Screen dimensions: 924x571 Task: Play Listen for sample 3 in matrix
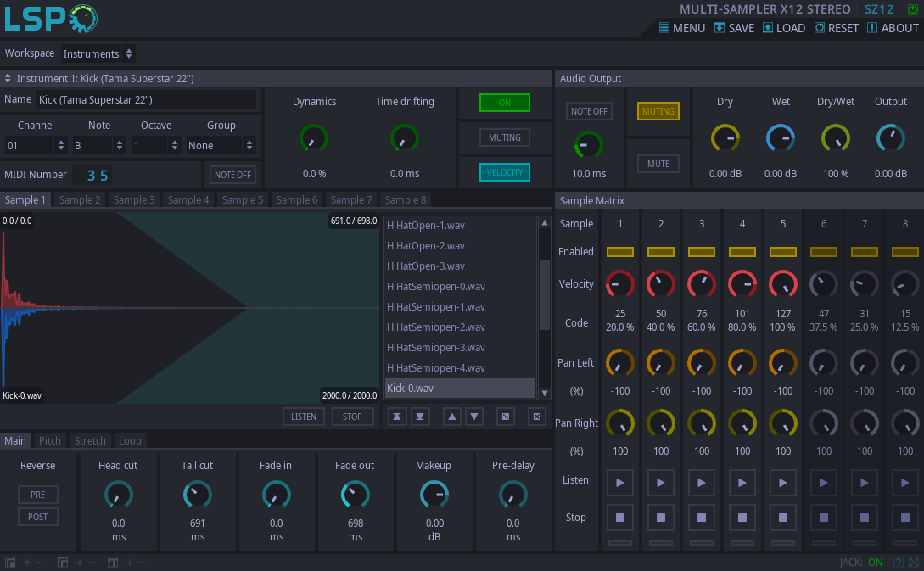pos(701,483)
